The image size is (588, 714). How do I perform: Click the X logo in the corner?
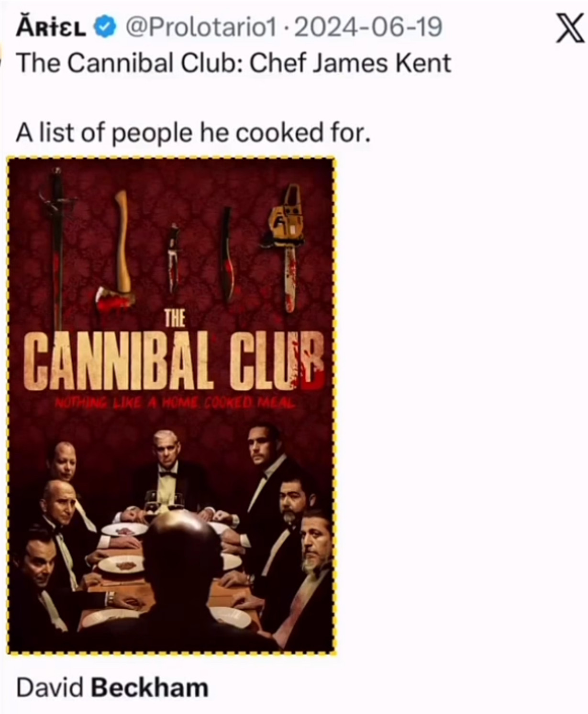point(570,28)
